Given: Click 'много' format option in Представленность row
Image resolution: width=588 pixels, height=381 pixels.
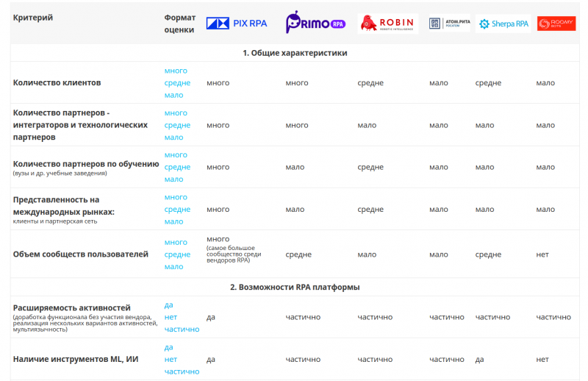Looking at the screenshot, I should (x=176, y=197).
